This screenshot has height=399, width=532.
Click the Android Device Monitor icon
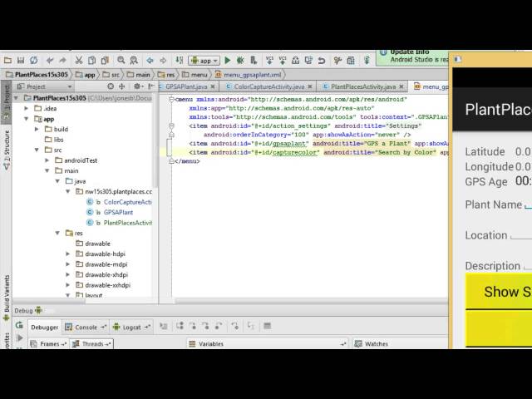[367, 61]
